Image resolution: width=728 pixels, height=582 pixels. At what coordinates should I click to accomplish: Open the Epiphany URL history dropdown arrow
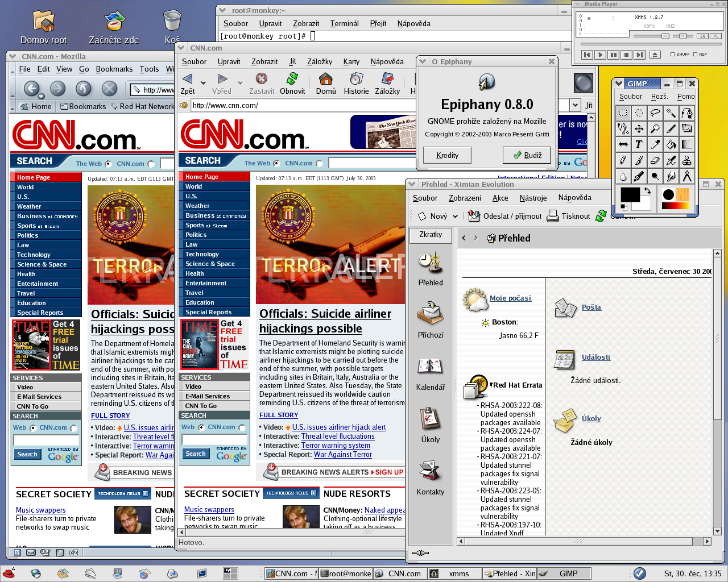(575, 105)
